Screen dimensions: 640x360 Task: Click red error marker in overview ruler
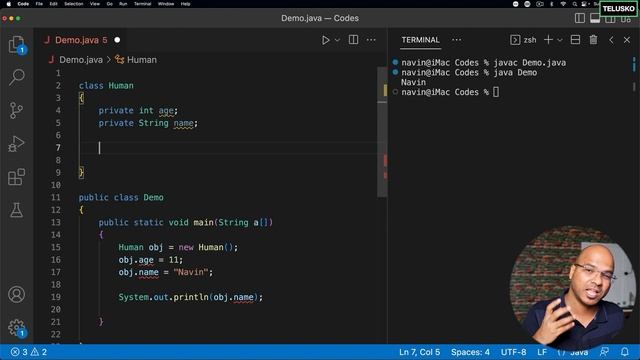[x=385, y=160]
